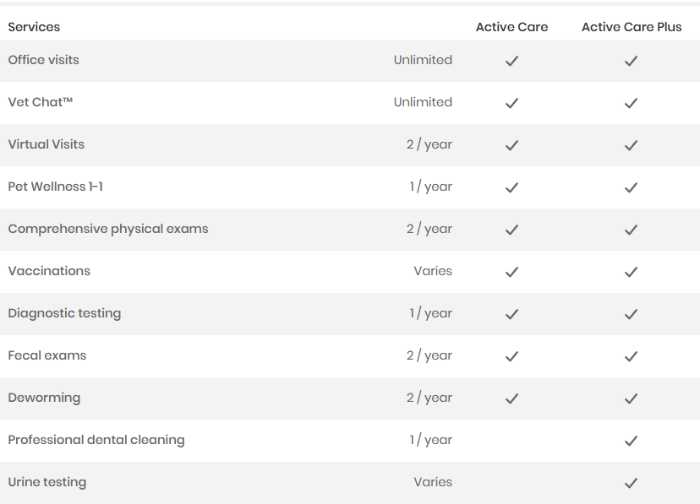Select the Urine testing service label
Image resolution: width=700 pixels, height=504 pixels.
click(47, 482)
